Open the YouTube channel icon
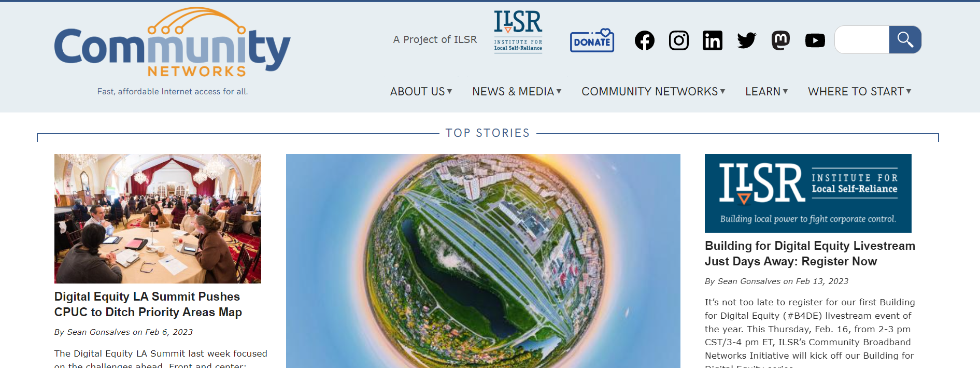Image resolution: width=980 pixels, height=368 pixels. coord(815,40)
